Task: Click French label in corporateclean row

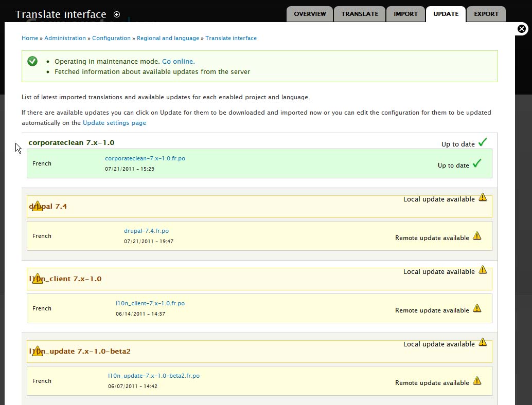Action: (x=42, y=163)
